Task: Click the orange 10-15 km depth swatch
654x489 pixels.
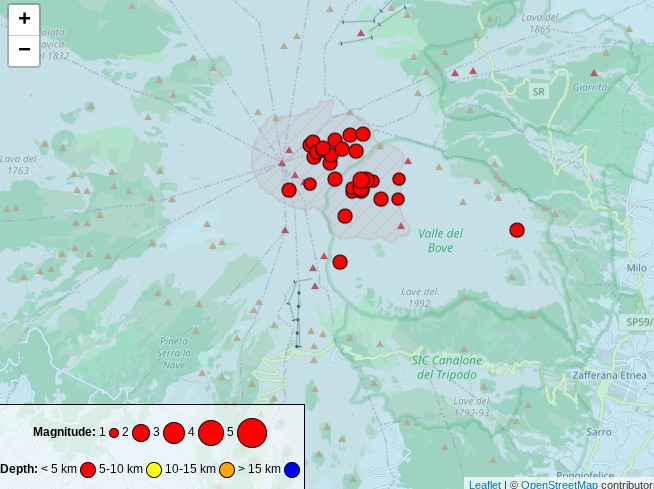Action: click(x=227, y=470)
